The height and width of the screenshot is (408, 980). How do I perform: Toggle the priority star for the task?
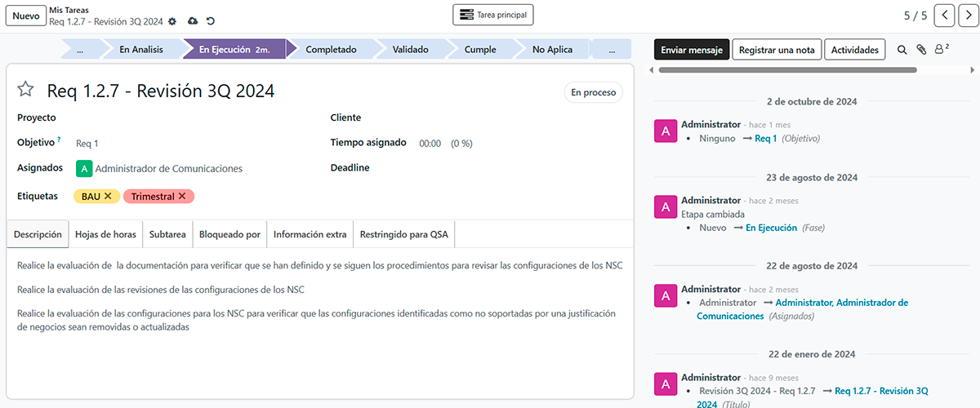click(26, 90)
